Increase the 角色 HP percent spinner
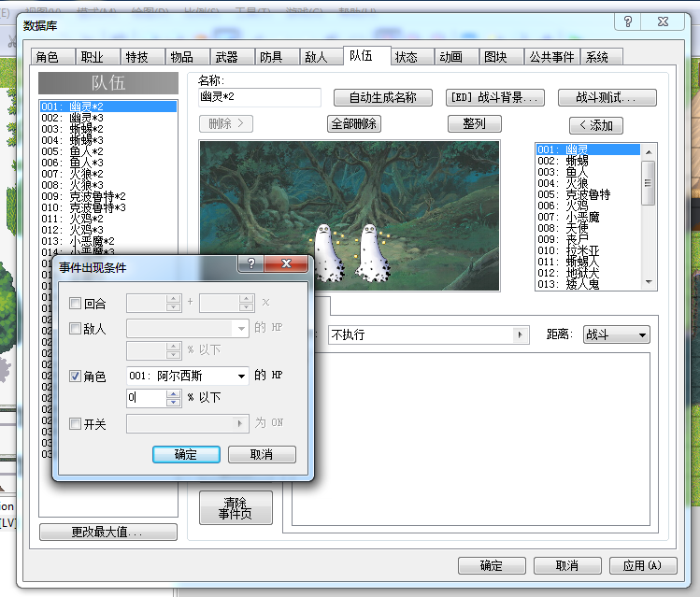 click(173, 394)
